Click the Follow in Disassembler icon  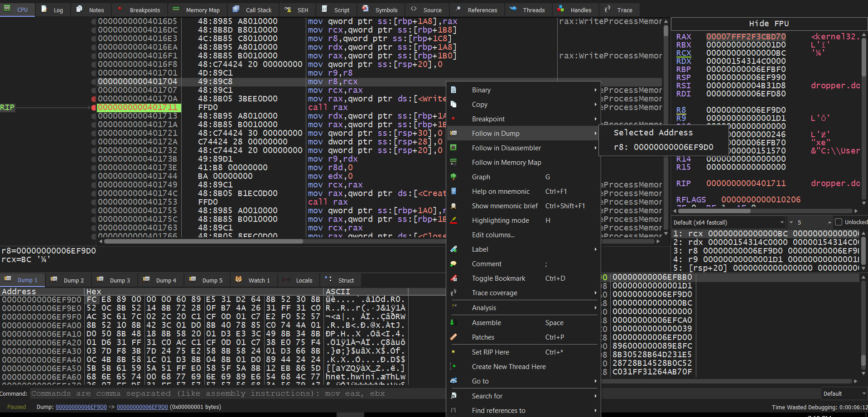[x=453, y=148]
